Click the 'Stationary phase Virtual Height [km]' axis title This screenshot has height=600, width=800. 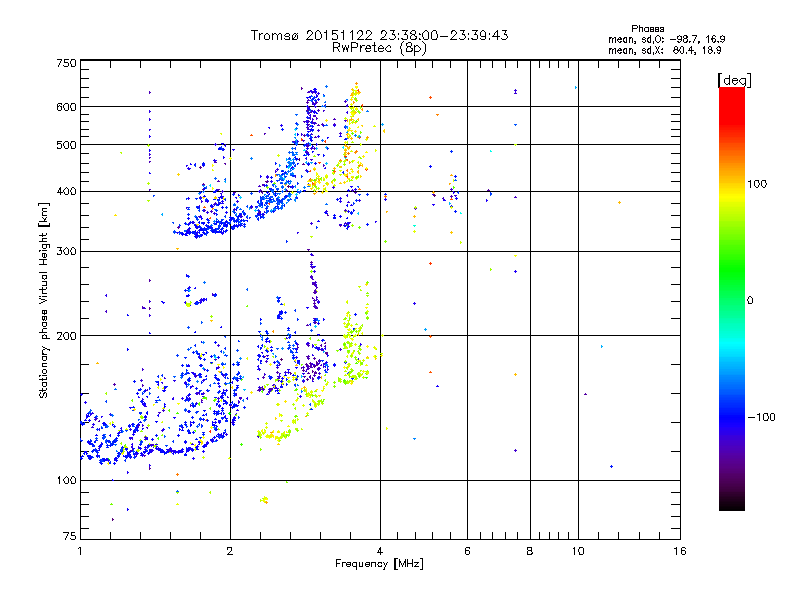point(44,300)
